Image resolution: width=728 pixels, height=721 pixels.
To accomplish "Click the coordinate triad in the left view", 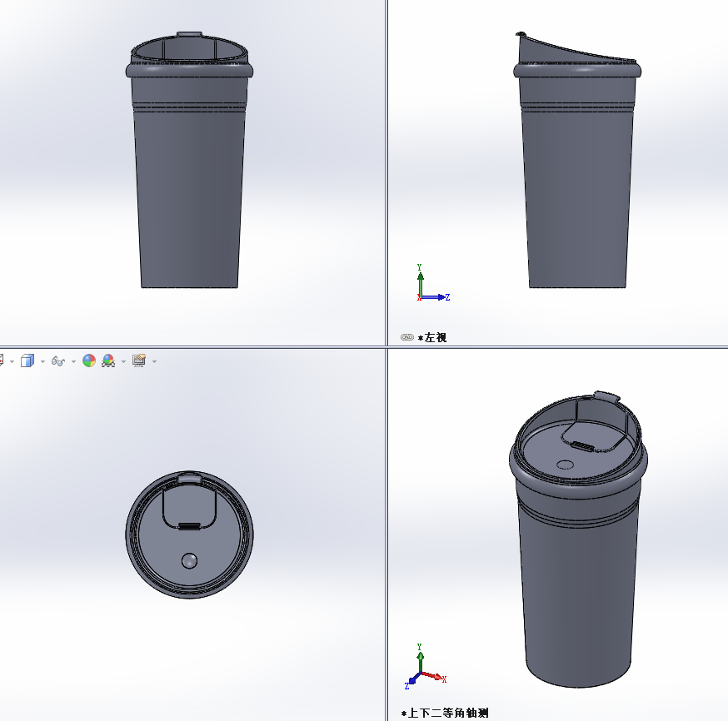I will coord(432,283).
